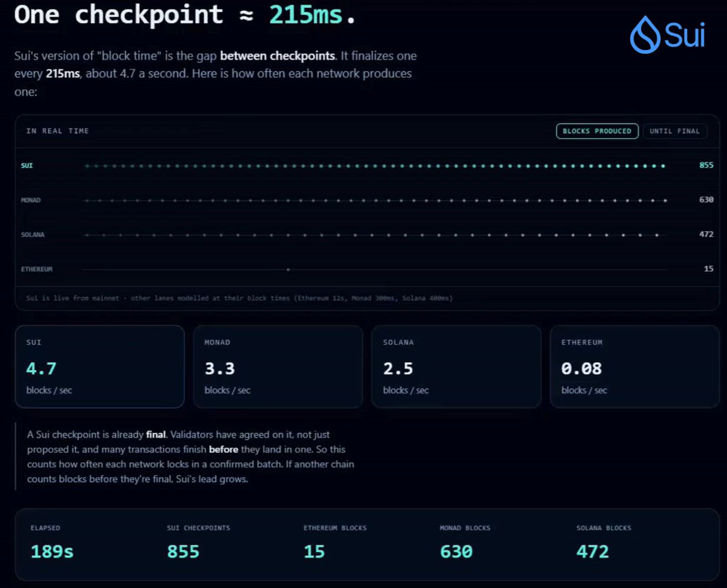Click the 630 count ending the MONAD lane

click(706, 200)
